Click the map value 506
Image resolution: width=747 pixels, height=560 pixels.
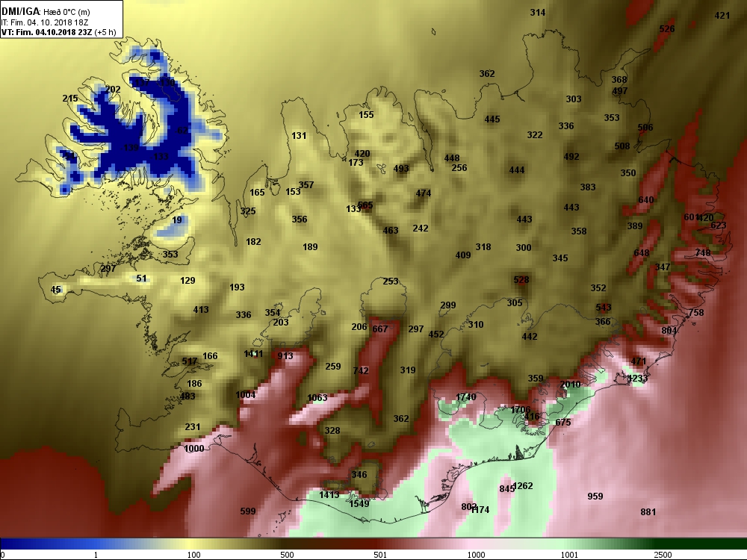click(x=645, y=128)
